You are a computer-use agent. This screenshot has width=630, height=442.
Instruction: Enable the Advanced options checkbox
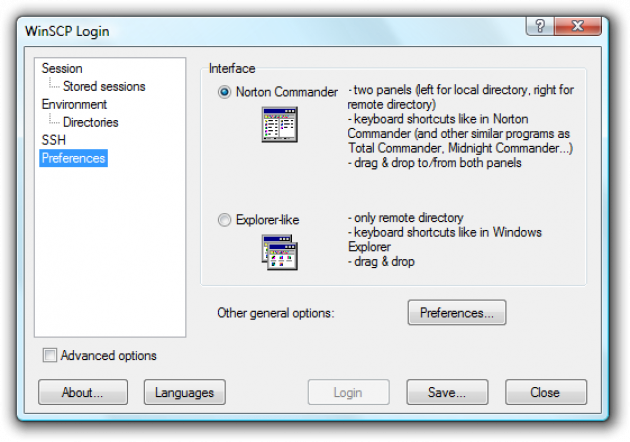50,355
